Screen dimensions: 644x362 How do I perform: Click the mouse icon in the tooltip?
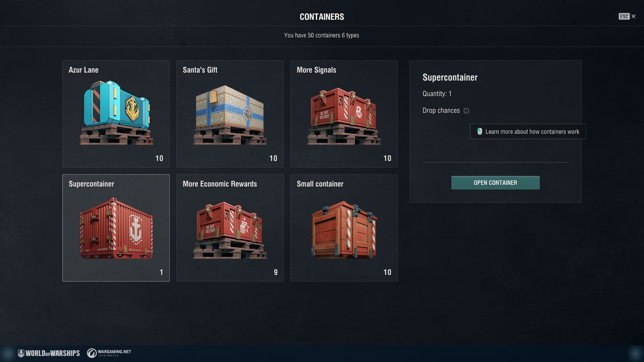click(x=480, y=131)
